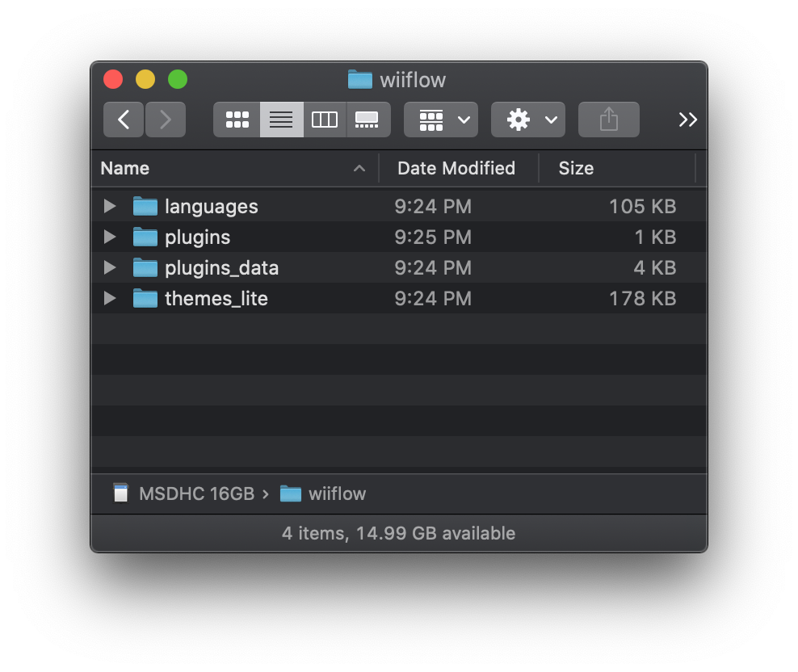Screen dimensions: 798x672
Task: Click wiiflow in the path bar
Action: click(337, 493)
